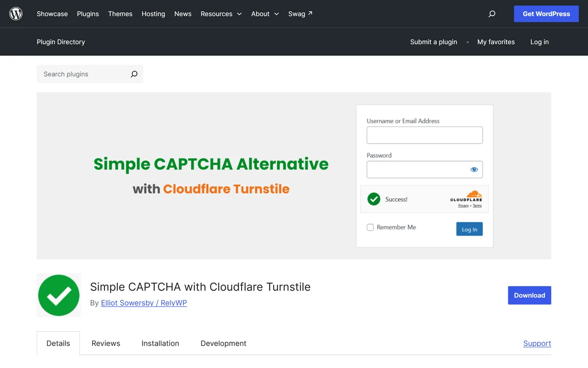Screen dimensions: 588x368
Task: Click the WordPress logo icon
Action: 16,14
